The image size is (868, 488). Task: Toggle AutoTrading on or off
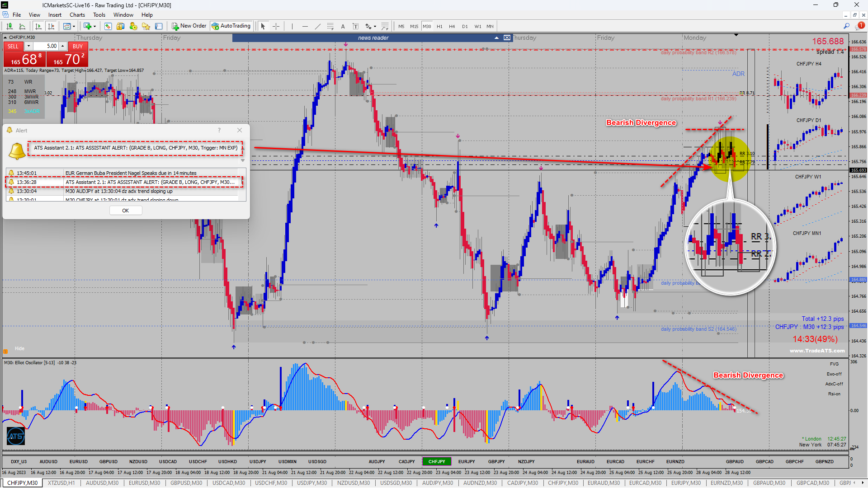coord(231,26)
